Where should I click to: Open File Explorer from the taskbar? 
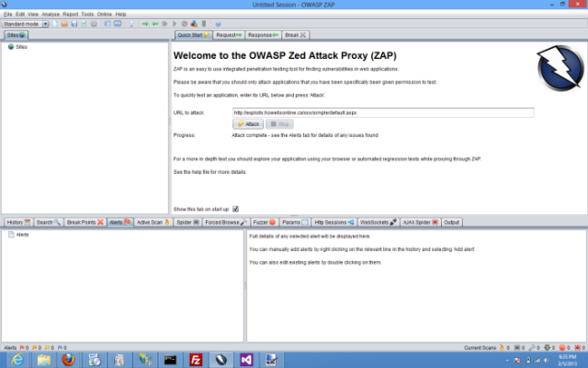[x=43, y=360]
